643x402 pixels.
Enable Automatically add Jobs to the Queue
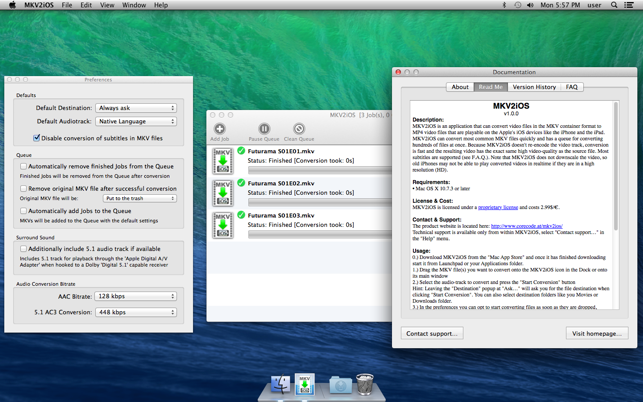23,210
